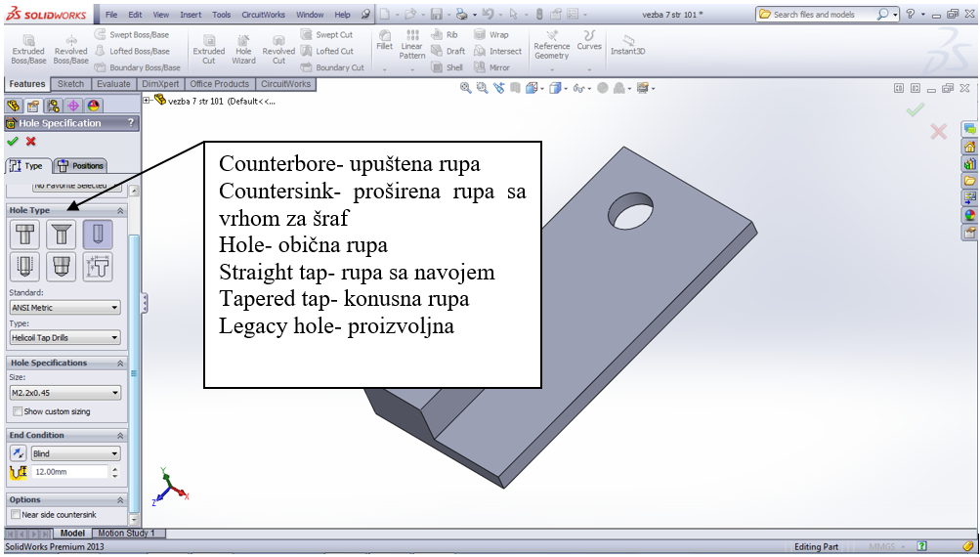Click the Shell tool
The height and width of the screenshot is (557, 980).
447,67
